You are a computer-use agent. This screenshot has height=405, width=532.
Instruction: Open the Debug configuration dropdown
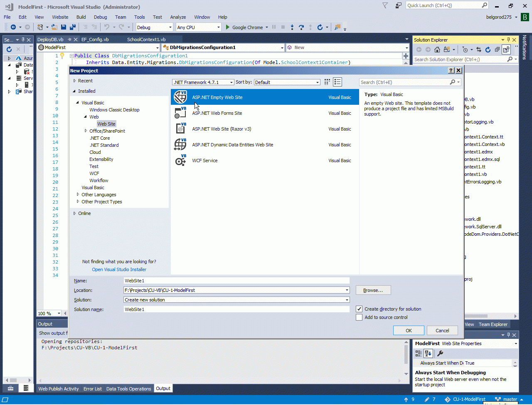pos(154,27)
